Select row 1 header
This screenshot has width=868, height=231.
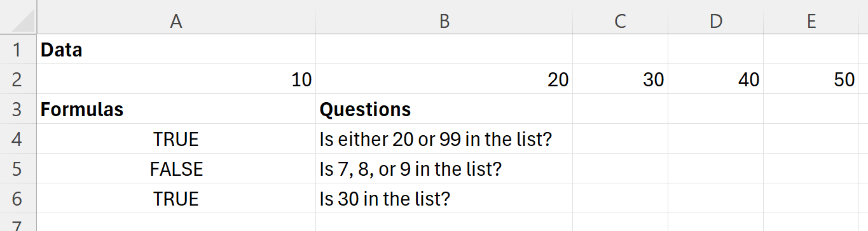18,49
